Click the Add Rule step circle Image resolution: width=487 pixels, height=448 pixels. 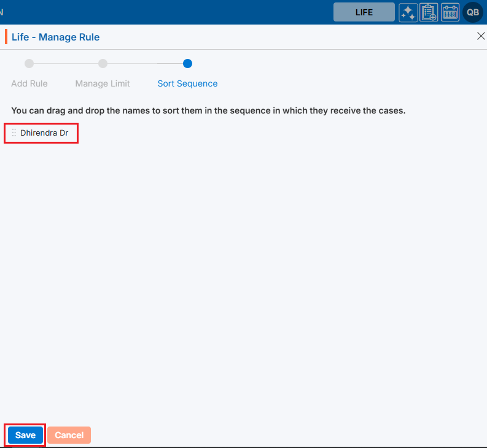(29, 63)
